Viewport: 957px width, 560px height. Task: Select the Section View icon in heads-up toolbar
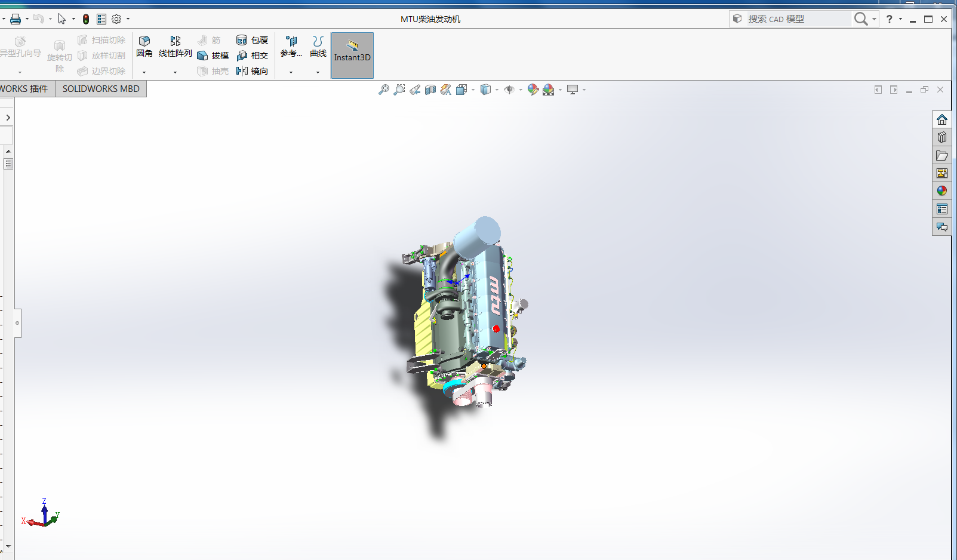(x=430, y=89)
